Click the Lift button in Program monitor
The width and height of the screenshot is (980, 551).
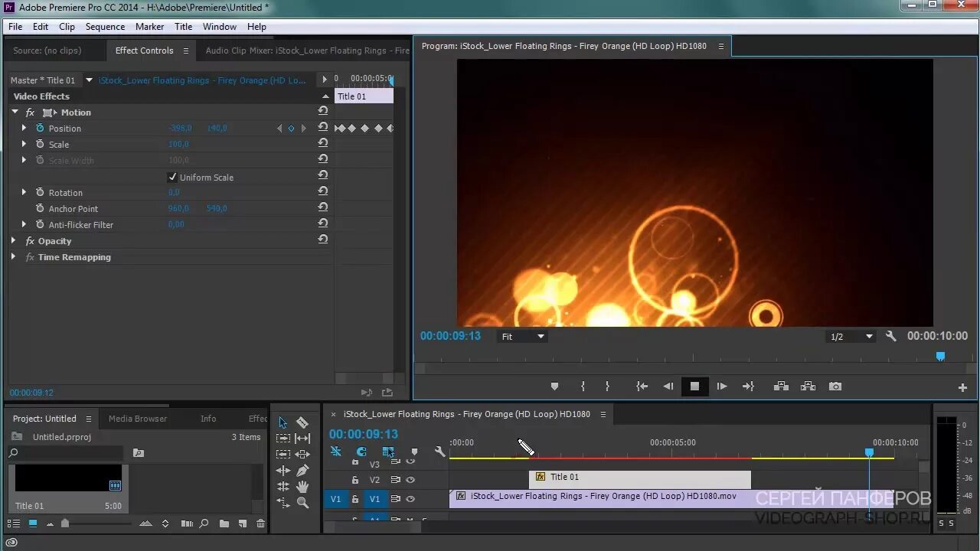pos(781,386)
